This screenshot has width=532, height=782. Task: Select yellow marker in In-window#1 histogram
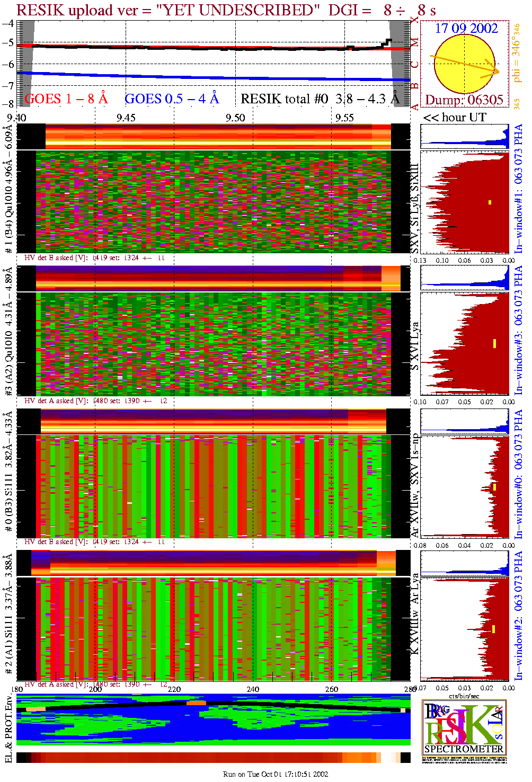pyautogui.click(x=490, y=202)
